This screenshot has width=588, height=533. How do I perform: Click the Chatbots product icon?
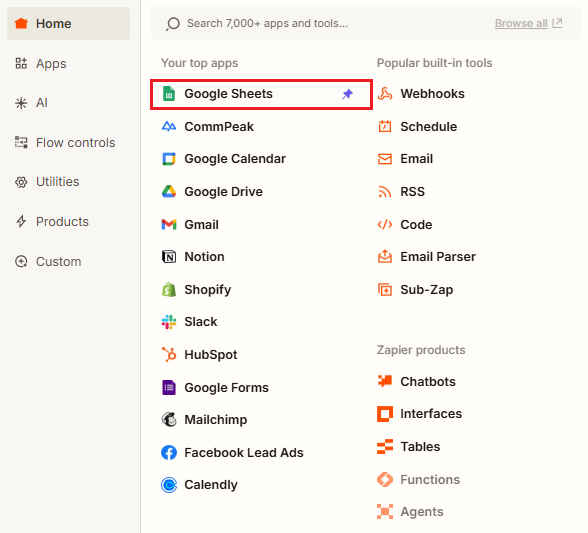385,381
